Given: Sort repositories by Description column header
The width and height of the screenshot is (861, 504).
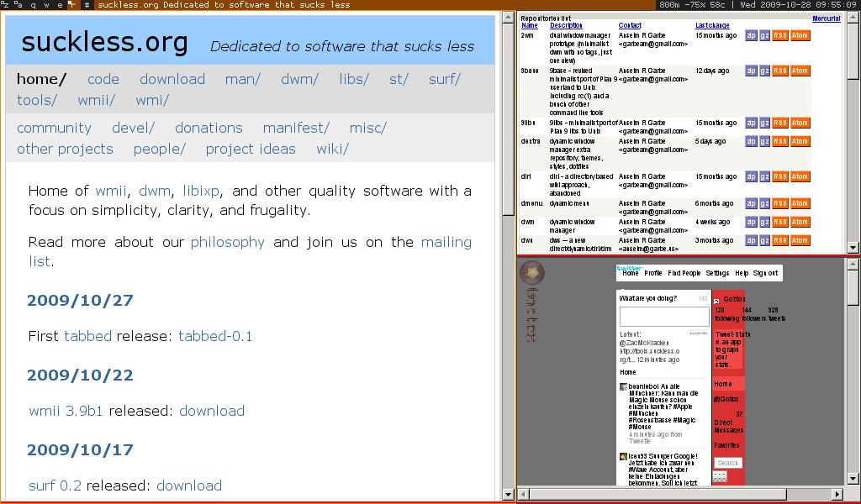Looking at the screenshot, I should tap(566, 26).
